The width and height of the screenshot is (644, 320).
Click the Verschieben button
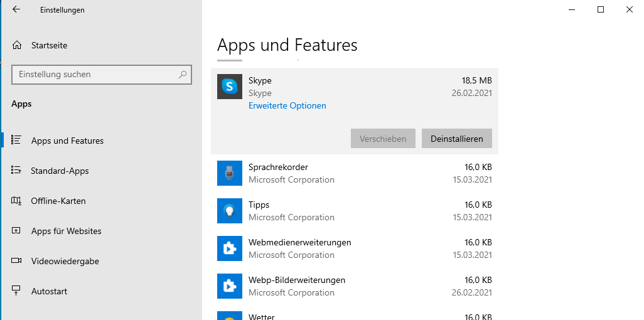383,139
